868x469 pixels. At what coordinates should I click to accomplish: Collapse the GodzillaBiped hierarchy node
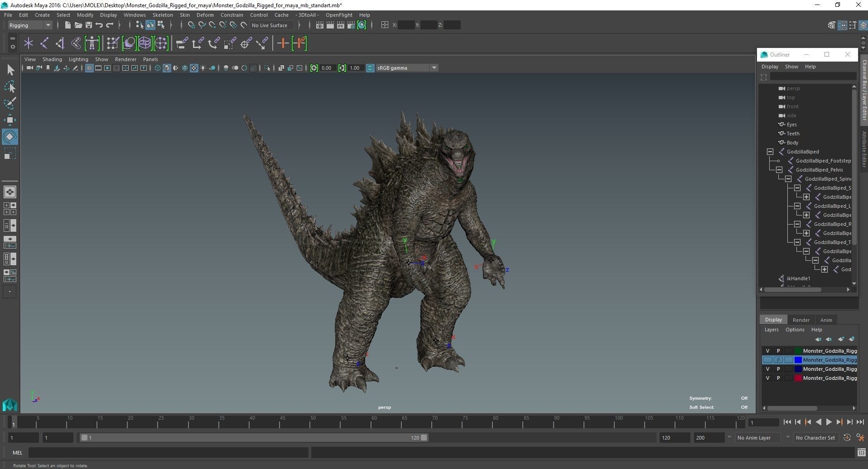coord(770,152)
